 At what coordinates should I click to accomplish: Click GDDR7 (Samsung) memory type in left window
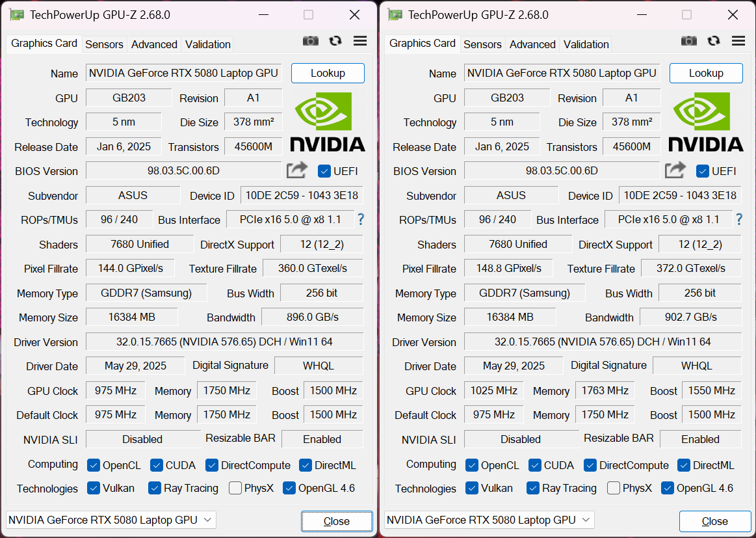point(146,293)
